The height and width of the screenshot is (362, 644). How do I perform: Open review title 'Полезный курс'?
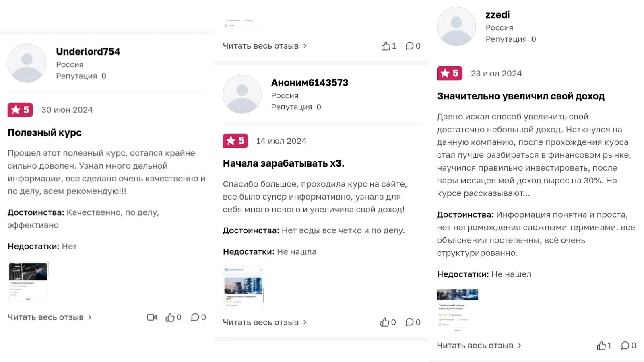45,133
